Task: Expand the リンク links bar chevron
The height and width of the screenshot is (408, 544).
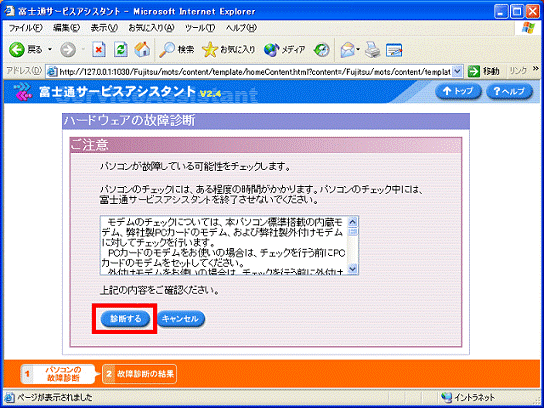Action: coord(535,69)
